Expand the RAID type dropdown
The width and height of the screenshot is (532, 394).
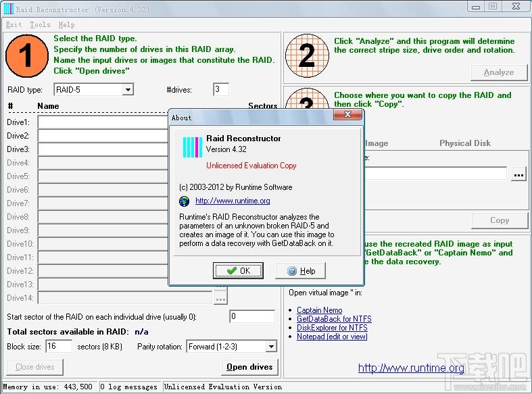(x=128, y=90)
